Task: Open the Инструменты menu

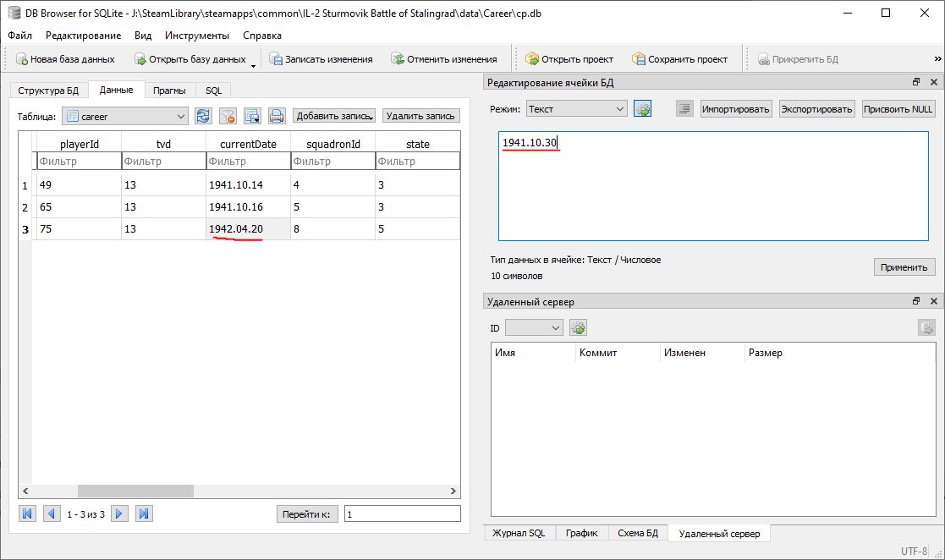Action: [x=197, y=35]
